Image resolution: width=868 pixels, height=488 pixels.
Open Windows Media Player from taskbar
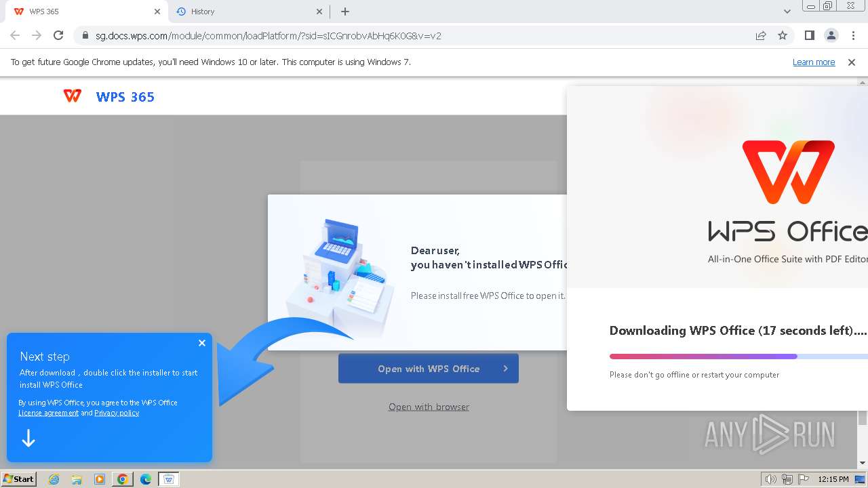[100, 479]
